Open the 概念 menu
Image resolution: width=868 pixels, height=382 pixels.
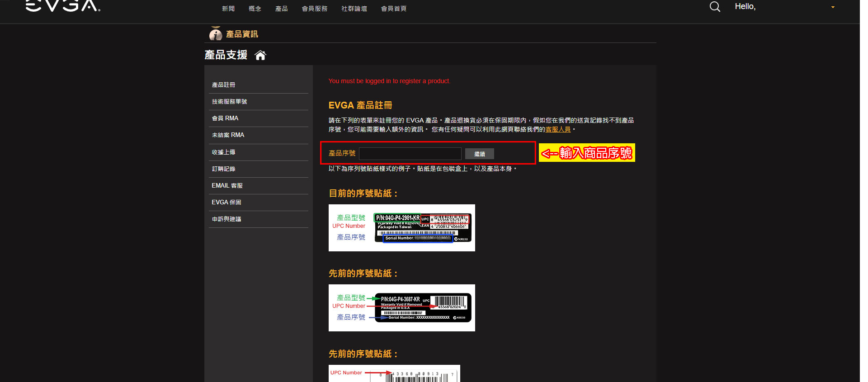point(255,9)
